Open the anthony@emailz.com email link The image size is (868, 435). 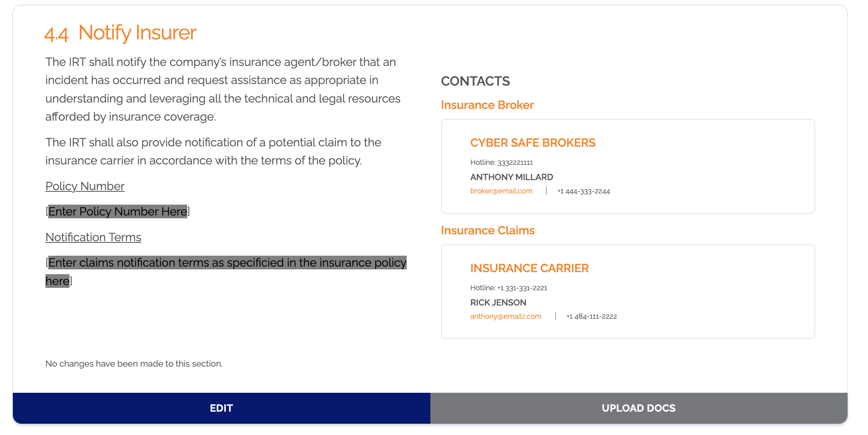pyautogui.click(x=506, y=316)
